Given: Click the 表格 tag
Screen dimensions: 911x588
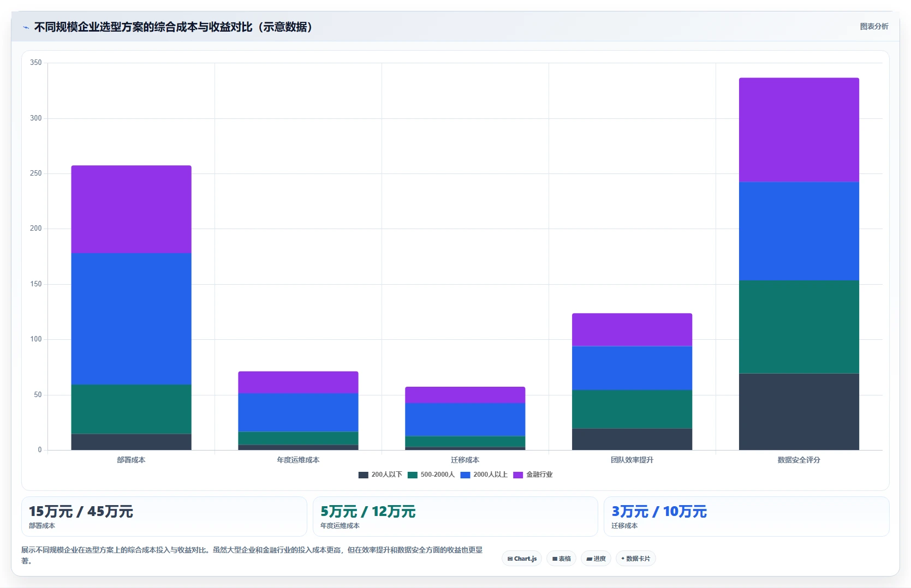Looking at the screenshot, I should point(561,559).
